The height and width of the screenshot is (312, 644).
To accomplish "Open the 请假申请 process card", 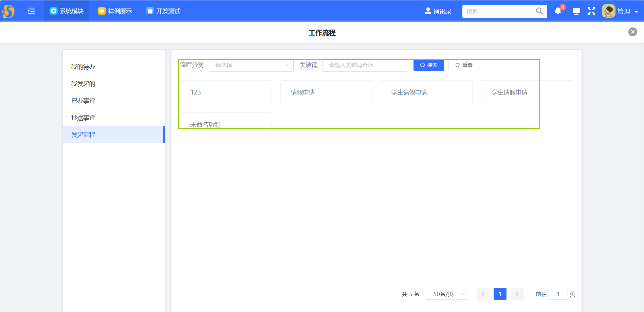I will coord(326,92).
